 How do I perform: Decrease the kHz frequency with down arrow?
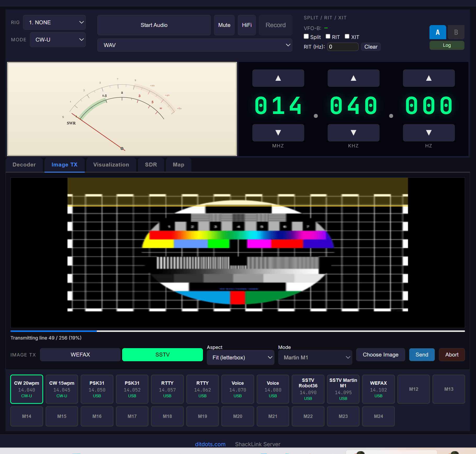point(353,133)
